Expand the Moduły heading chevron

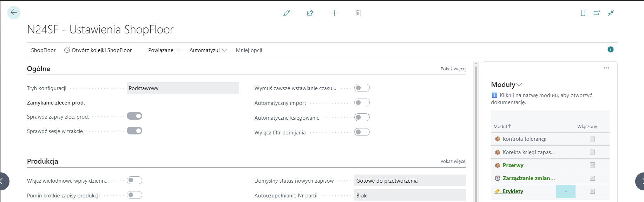click(519, 85)
